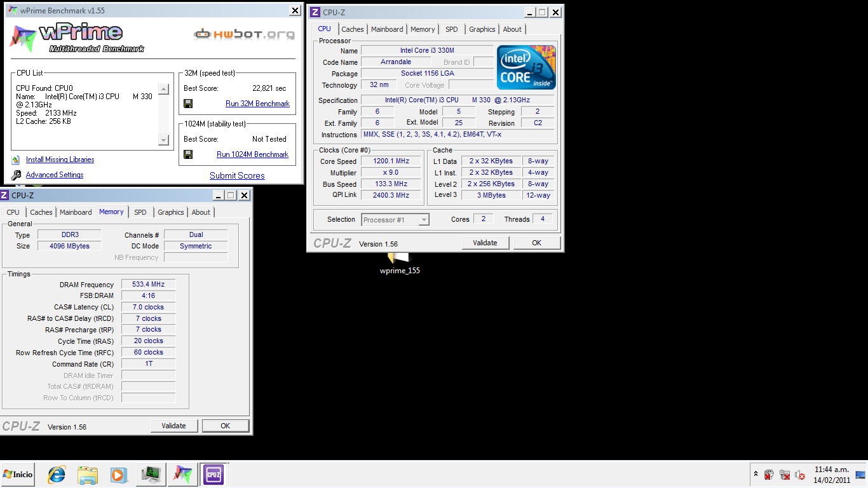This screenshot has width=868, height=488.
Task: Click the hwbot.org logo in wPrime
Action: coord(245,34)
